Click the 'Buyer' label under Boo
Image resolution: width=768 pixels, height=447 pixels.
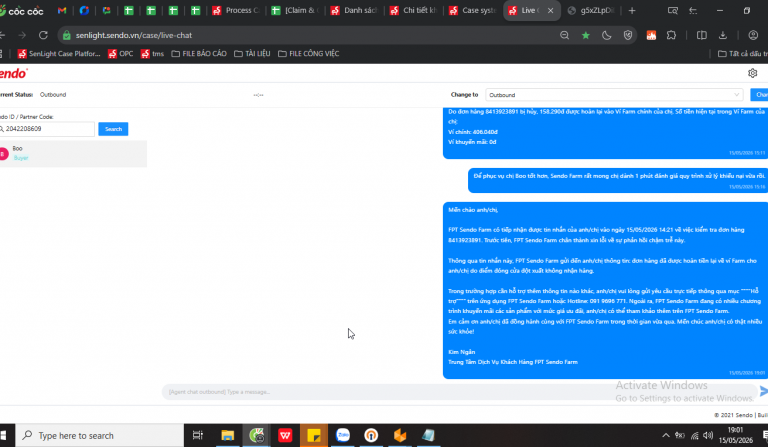21,158
